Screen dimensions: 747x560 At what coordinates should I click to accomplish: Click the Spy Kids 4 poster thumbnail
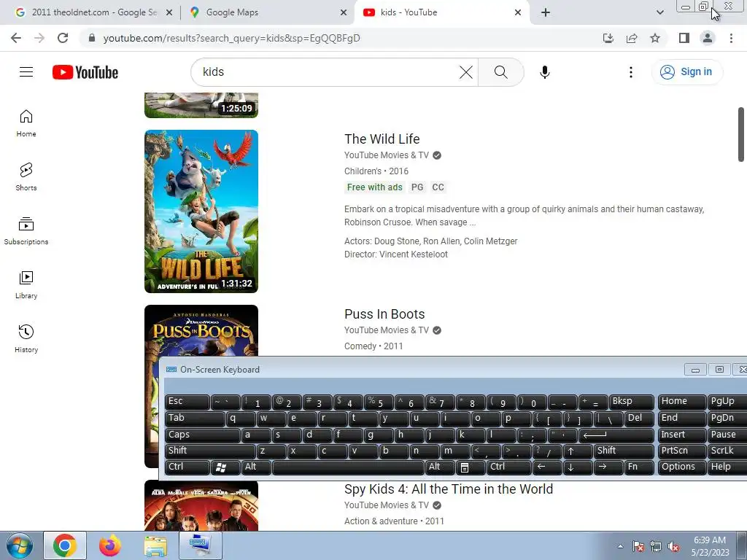click(201, 506)
